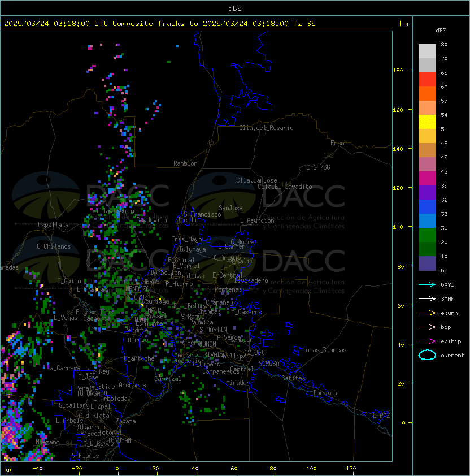This screenshot has width=470, height=476.
Task: Click the '0' tick on bottom axis
Action: tap(117, 469)
